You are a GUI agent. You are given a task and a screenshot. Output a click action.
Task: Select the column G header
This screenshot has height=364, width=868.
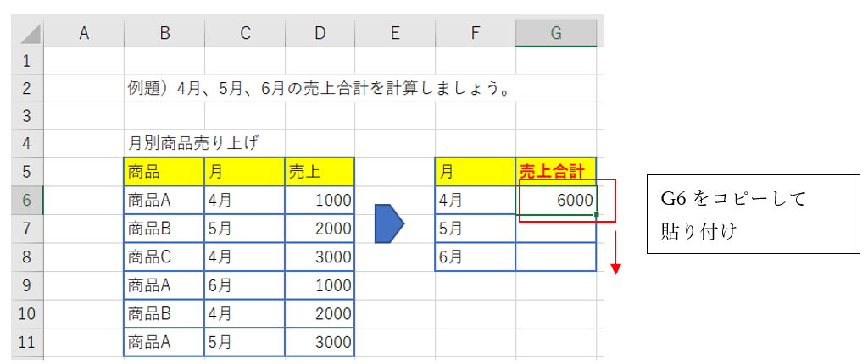[x=556, y=33]
